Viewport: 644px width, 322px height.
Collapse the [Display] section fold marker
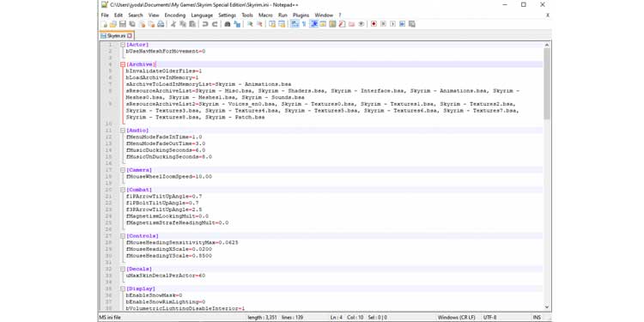click(123, 289)
